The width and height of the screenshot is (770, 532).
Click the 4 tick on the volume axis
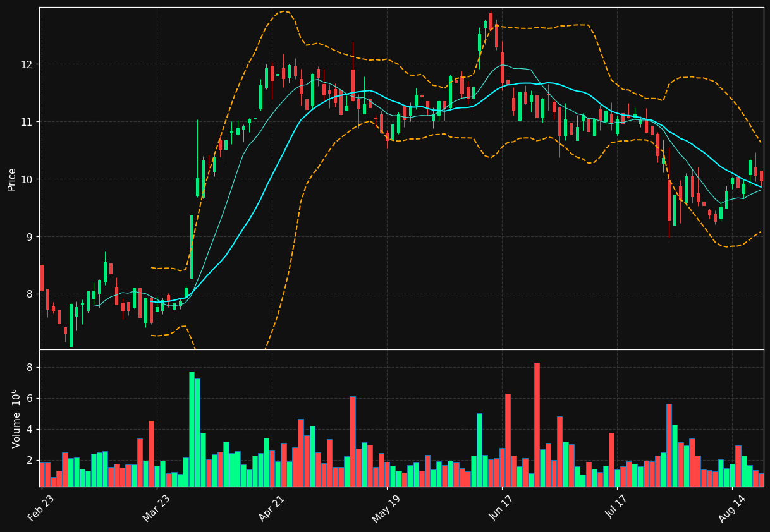tap(31, 430)
